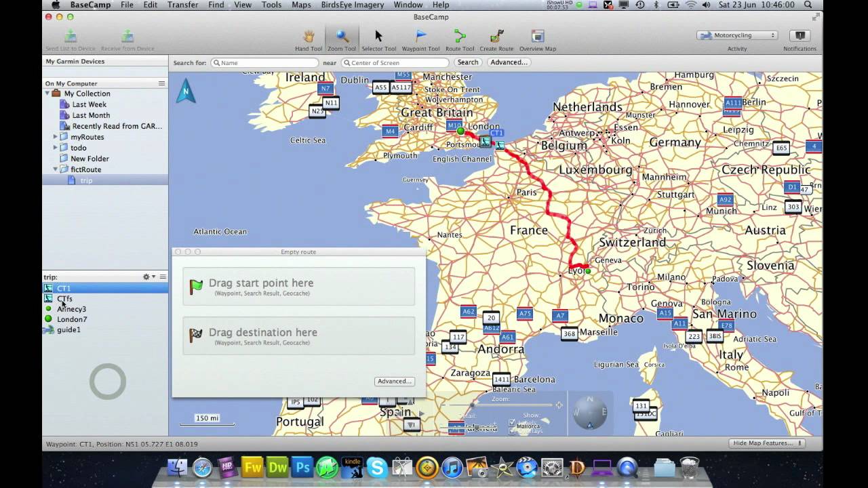This screenshot has height=488, width=868.
Task: Click the Drag start point here box
Action: pos(298,287)
